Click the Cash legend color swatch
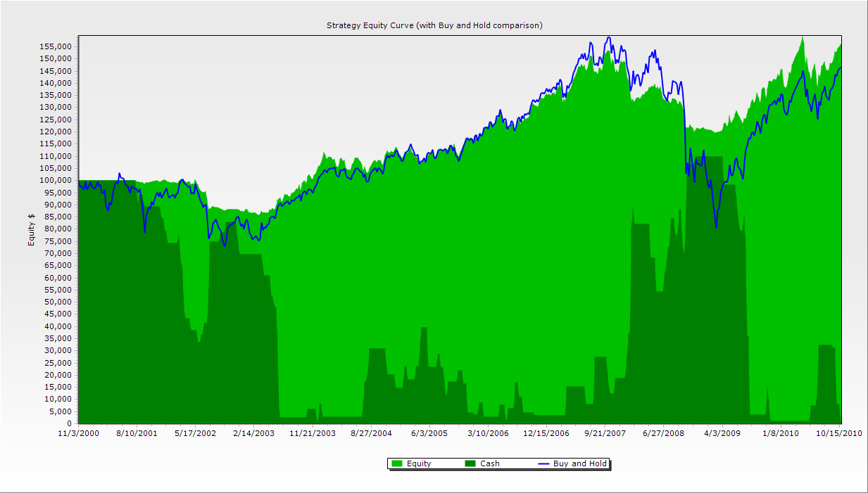Viewport: 868px width, 493px height. click(x=470, y=464)
